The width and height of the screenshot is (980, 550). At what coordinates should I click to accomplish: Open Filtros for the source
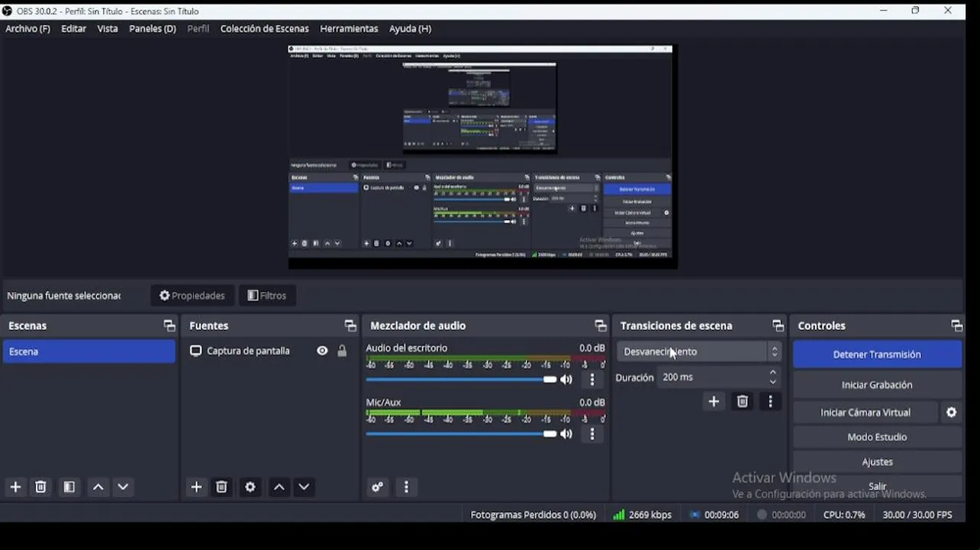267,296
